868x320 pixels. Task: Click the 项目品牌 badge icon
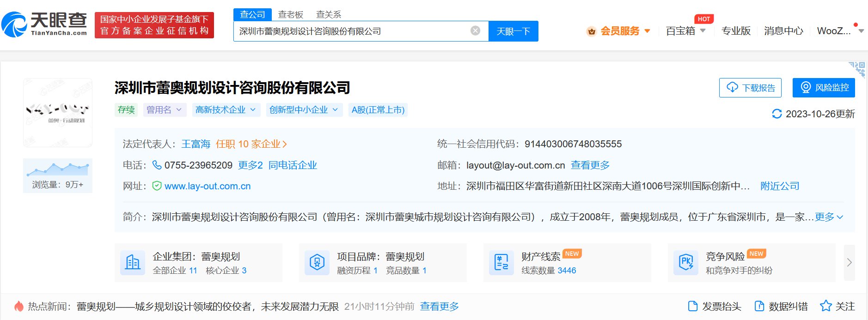(317, 262)
